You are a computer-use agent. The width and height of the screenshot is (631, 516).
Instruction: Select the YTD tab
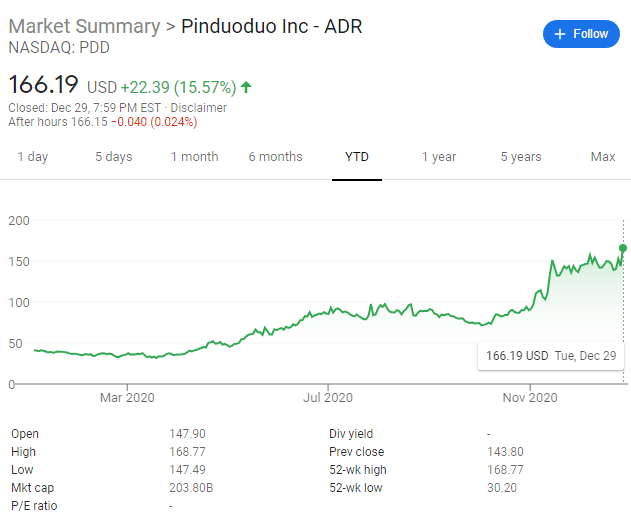357,157
